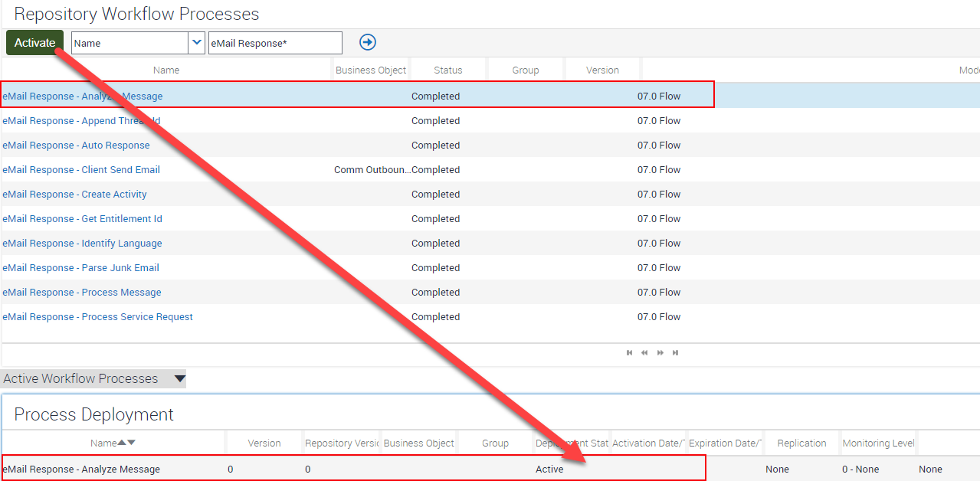The height and width of the screenshot is (481, 980).
Task: Click inside the search text field
Action: click(274, 42)
